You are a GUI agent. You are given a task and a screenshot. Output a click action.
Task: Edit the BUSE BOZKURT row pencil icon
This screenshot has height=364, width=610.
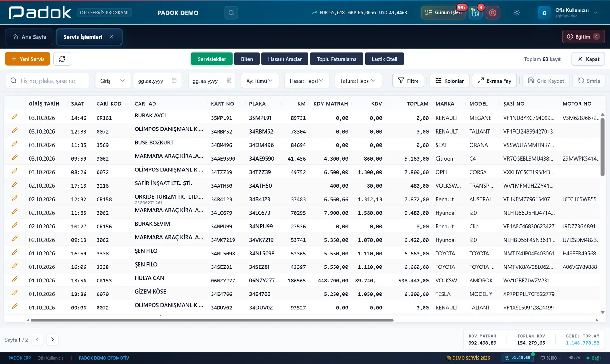[x=15, y=144]
